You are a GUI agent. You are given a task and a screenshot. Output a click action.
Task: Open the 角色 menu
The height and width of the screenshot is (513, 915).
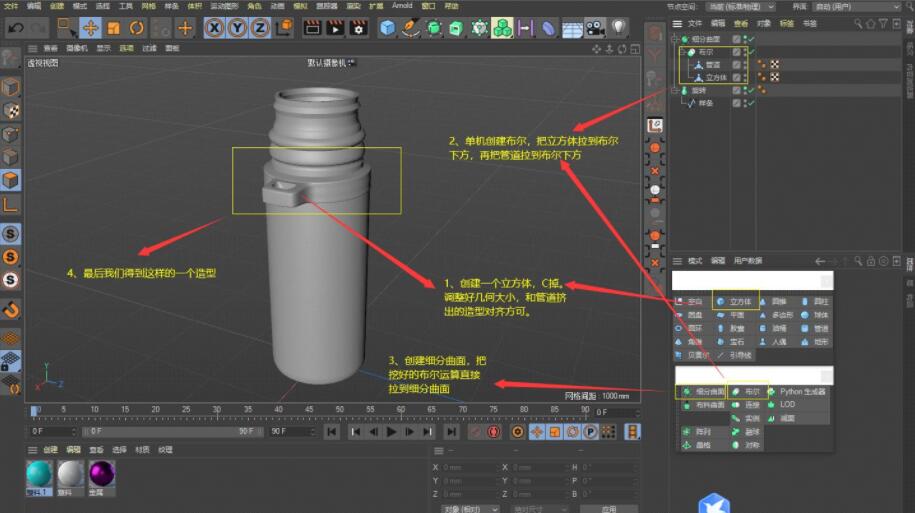(x=254, y=6)
